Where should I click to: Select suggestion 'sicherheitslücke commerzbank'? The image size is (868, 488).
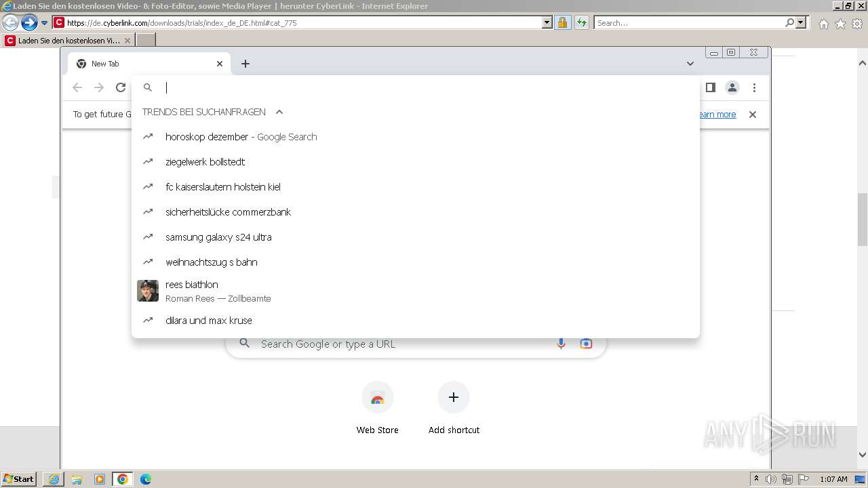coord(416,212)
